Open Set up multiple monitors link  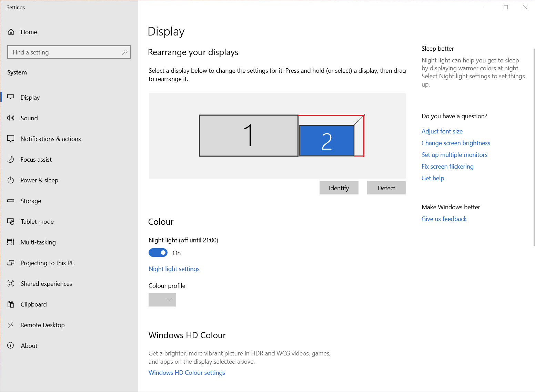point(454,155)
